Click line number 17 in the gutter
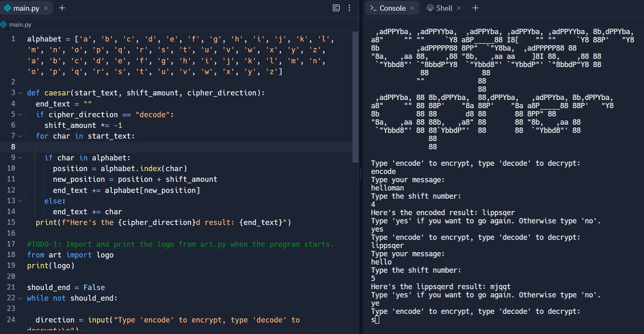 pos(12,244)
